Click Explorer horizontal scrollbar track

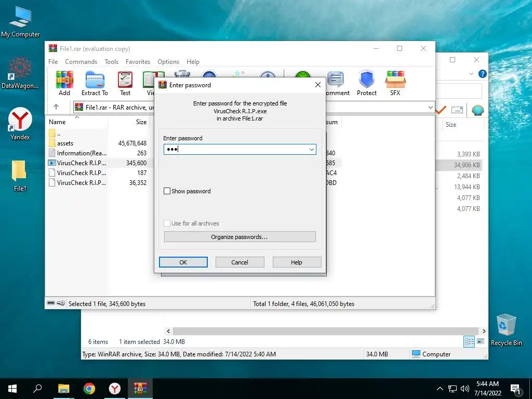tap(326, 331)
